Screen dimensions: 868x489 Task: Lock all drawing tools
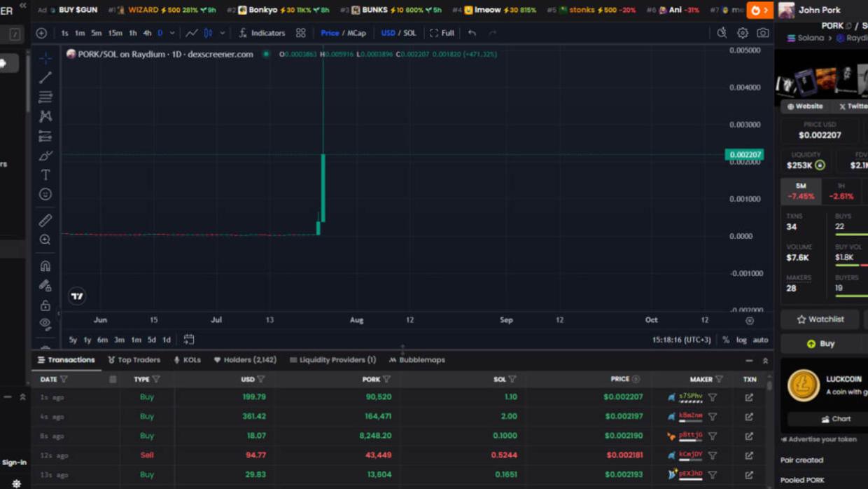[x=45, y=305]
